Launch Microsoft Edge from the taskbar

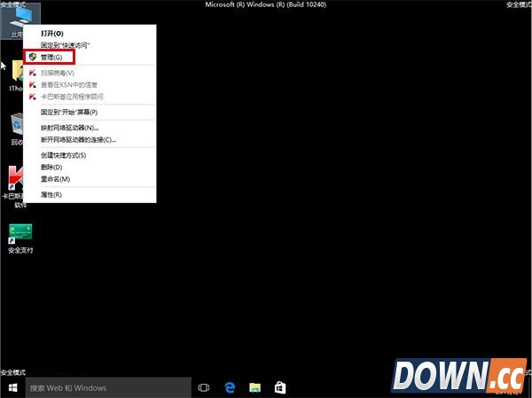(x=229, y=387)
